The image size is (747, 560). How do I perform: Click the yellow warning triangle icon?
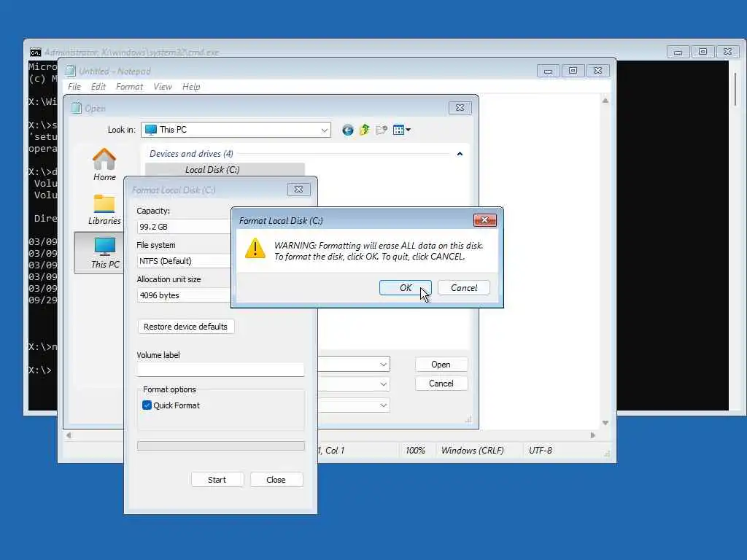point(255,249)
